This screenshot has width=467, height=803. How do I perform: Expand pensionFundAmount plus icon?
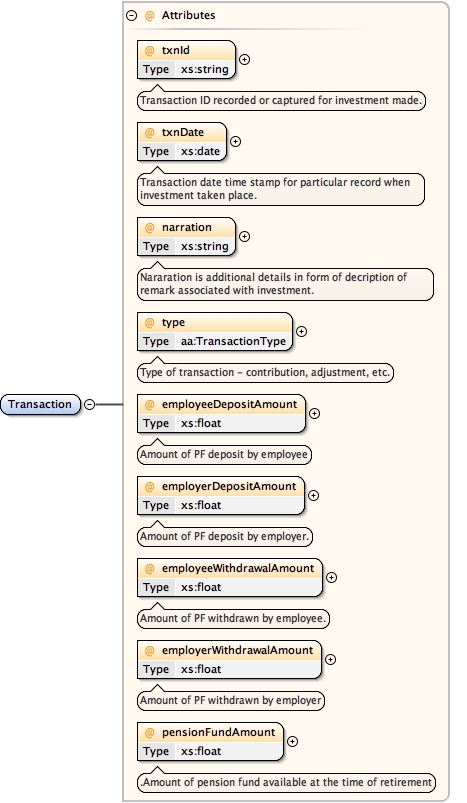pyautogui.click(x=292, y=741)
